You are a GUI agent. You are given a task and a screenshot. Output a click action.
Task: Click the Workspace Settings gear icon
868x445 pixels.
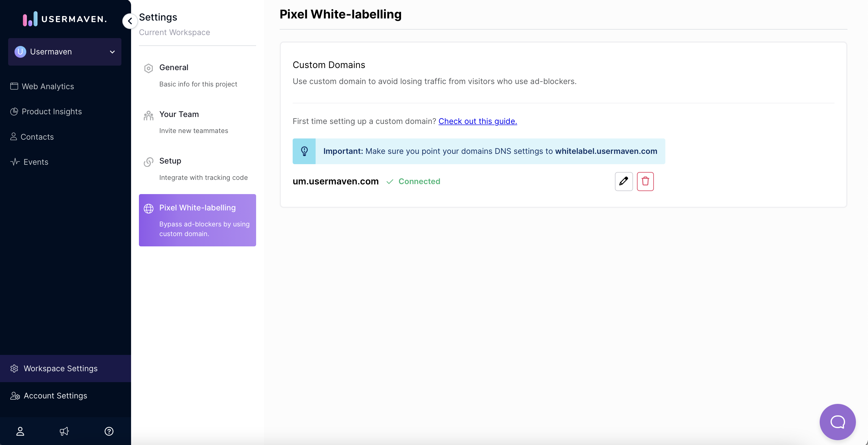[x=14, y=369]
